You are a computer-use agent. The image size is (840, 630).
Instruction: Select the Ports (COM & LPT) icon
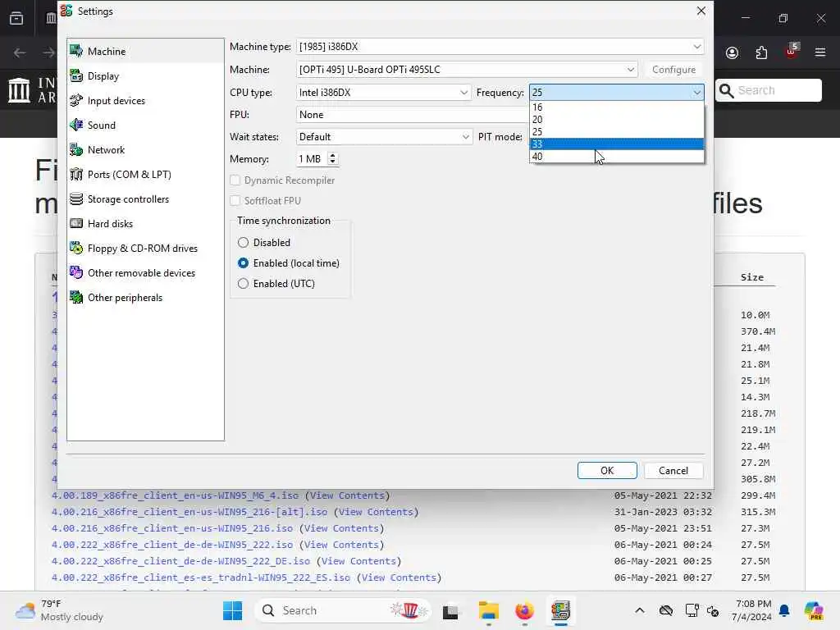[76, 174]
